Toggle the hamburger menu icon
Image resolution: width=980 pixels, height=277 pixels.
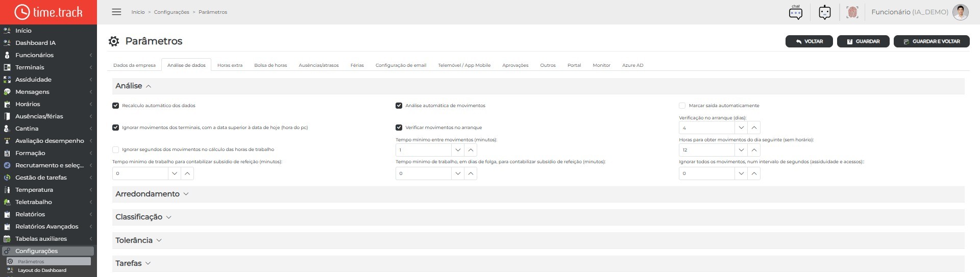click(x=116, y=12)
